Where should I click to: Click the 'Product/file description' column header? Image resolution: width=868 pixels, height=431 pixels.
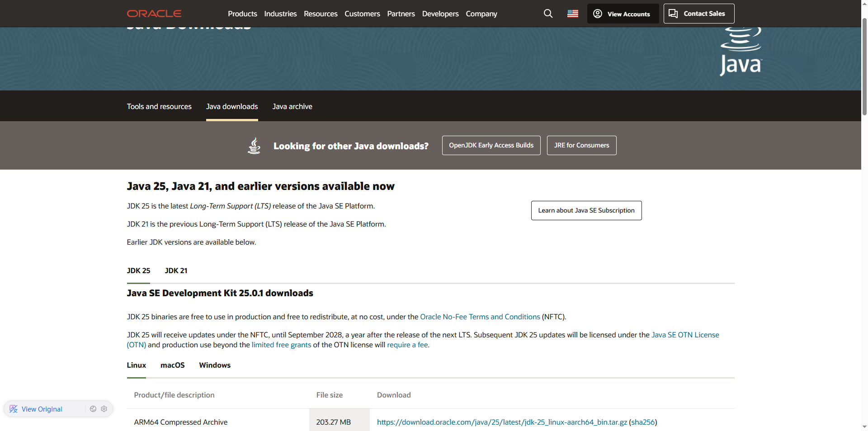click(174, 395)
